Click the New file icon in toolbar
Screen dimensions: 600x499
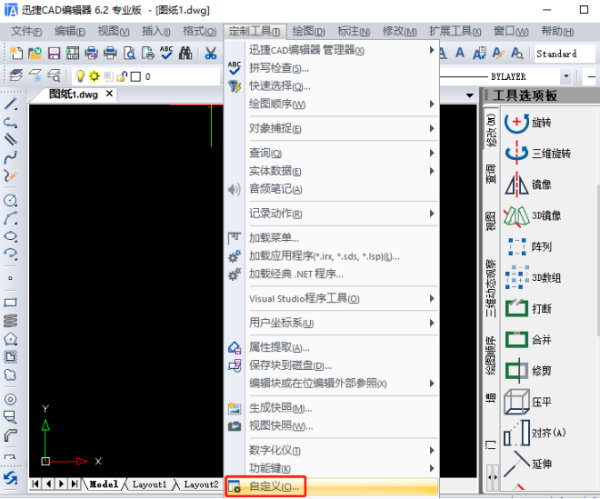(x=16, y=53)
